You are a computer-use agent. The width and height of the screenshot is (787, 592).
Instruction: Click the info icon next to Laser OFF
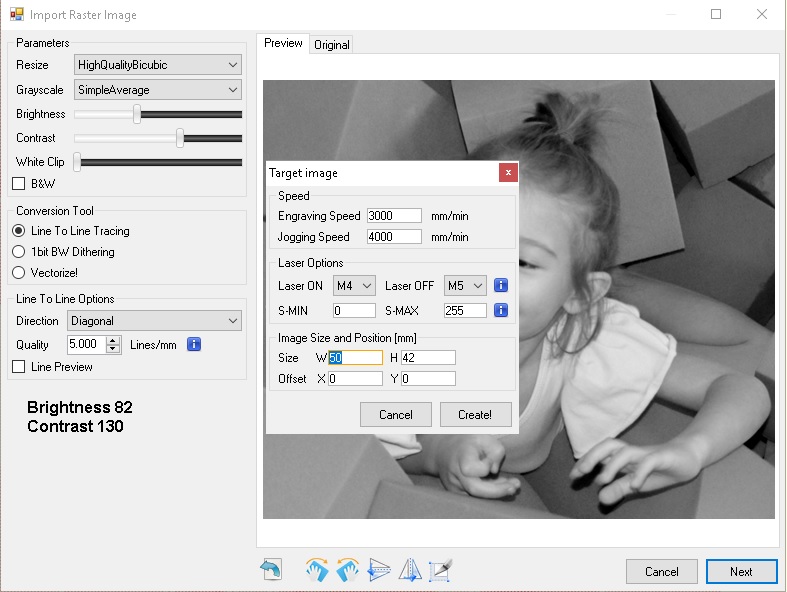pos(502,286)
